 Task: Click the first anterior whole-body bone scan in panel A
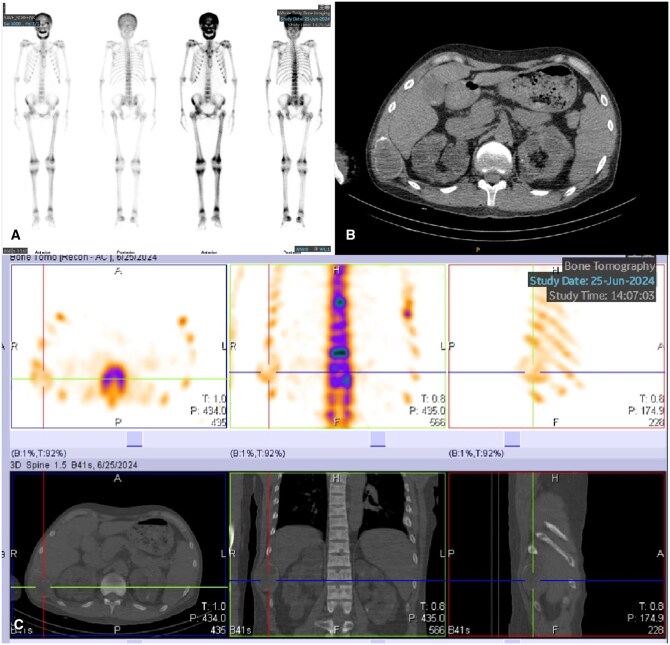click(x=42, y=120)
